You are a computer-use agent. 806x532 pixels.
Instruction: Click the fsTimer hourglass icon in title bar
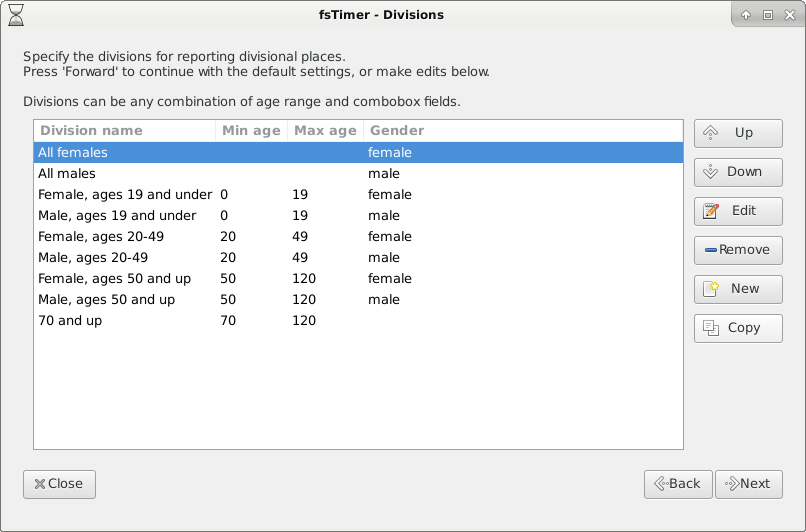(16, 15)
